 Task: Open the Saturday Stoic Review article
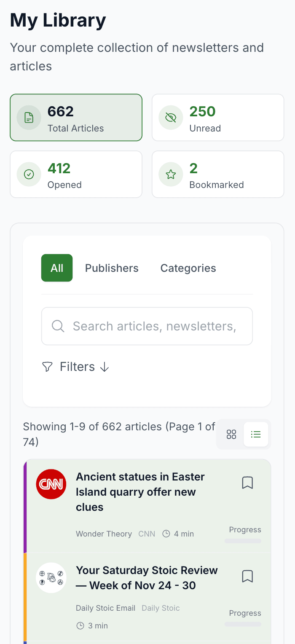pyautogui.click(x=147, y=577)
